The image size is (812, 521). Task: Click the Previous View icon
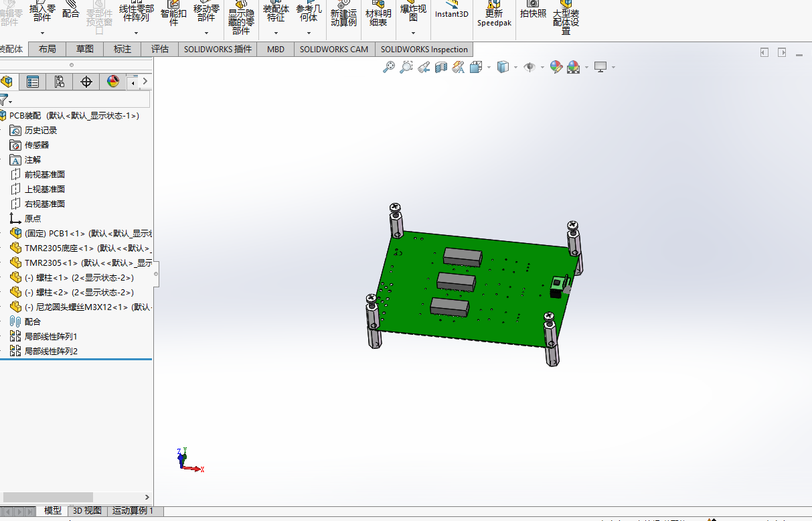click(x=424, y=67)
